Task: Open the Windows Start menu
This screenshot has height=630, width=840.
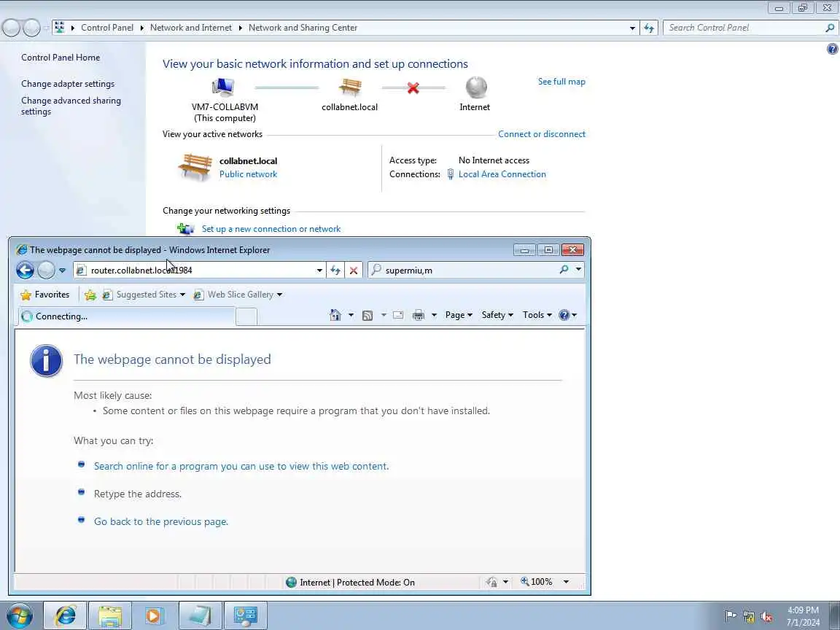Action: pos(19,615)
